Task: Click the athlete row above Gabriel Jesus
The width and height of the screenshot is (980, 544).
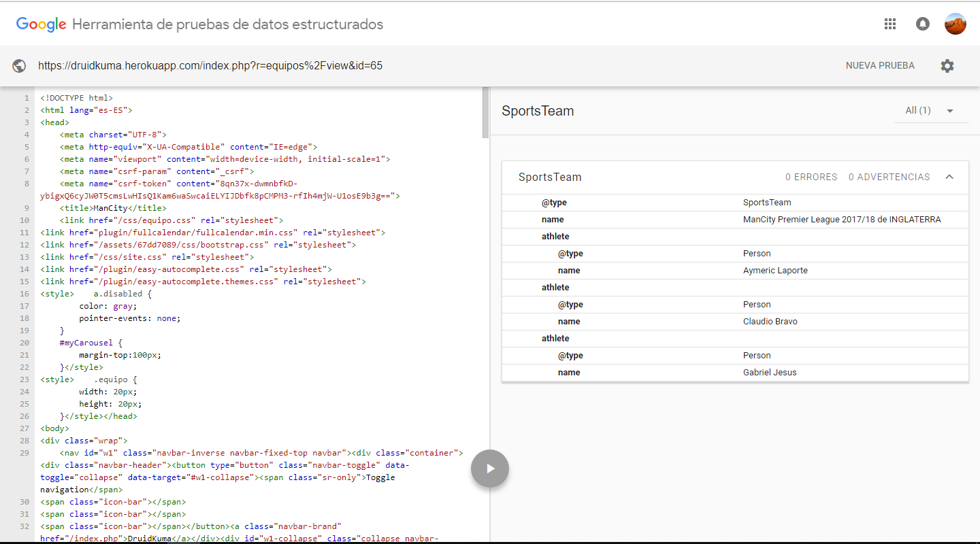Action: 735,339
